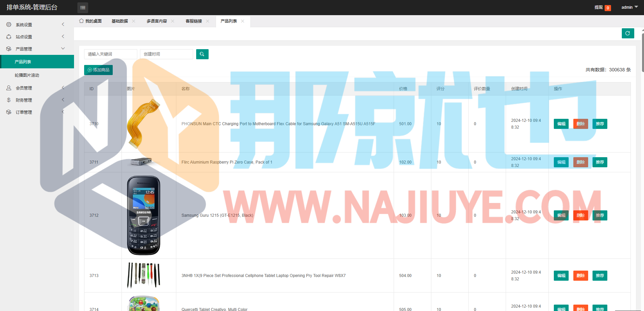Screen dimensions: 644x311
Task: Expand the 站点设置 sidebar menu
Action: (x=35, y=37)
